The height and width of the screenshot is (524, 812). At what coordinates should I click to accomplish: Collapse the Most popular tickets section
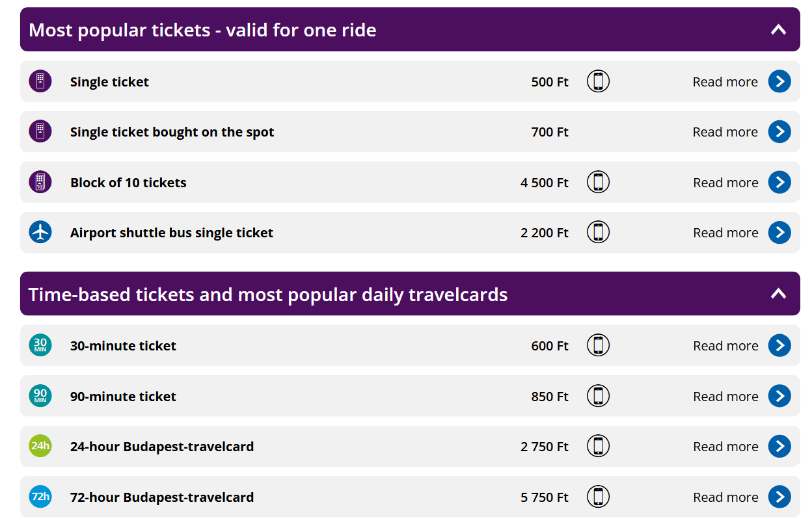pos(778,29)
